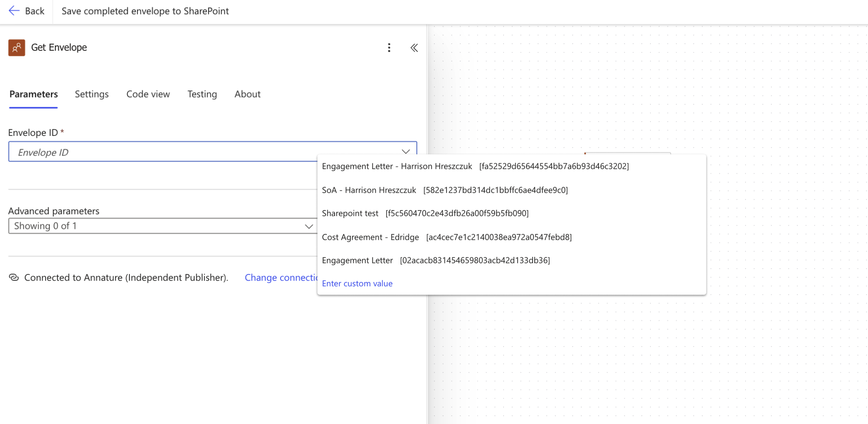Switch to the Parameters tab
868x424 pixels.
point(34,94)
